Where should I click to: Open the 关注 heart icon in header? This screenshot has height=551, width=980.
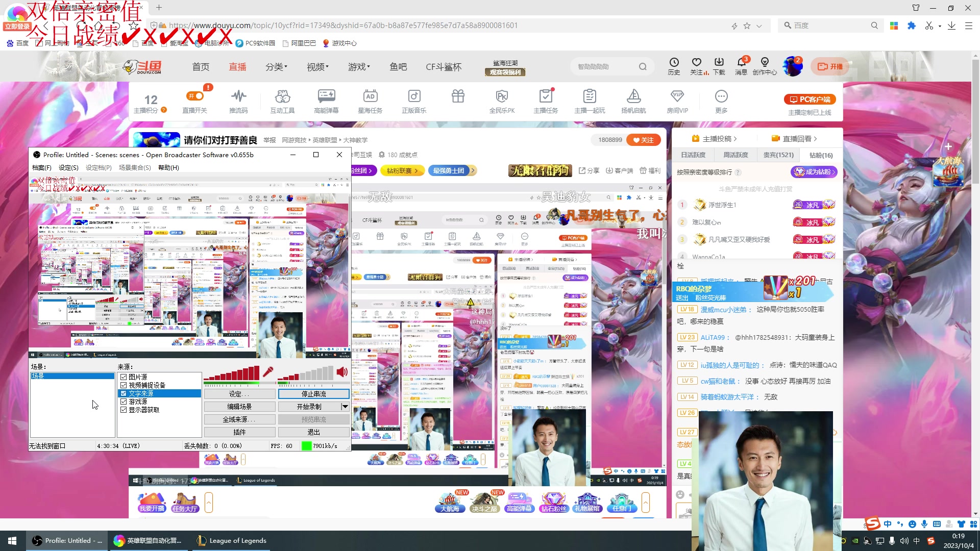pyautogui.click(x=696, y=62)
